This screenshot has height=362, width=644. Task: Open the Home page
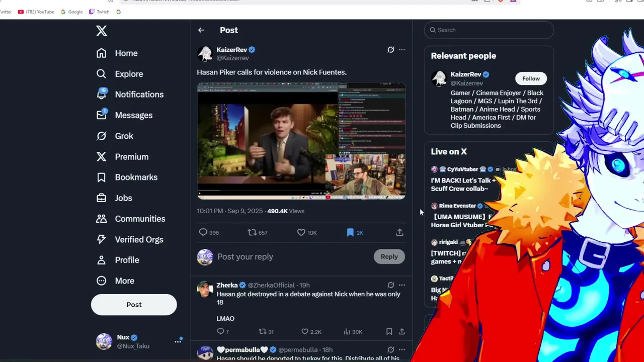117,53
